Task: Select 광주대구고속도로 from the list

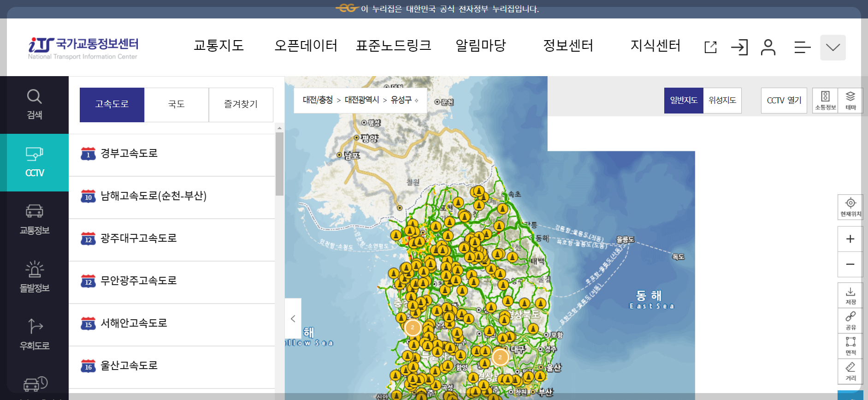Action: (171, 240)
